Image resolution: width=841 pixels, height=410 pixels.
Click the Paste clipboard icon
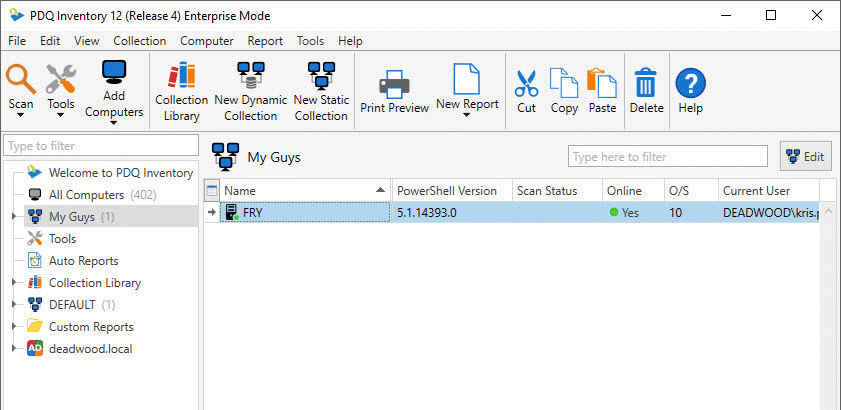[602, 83]
